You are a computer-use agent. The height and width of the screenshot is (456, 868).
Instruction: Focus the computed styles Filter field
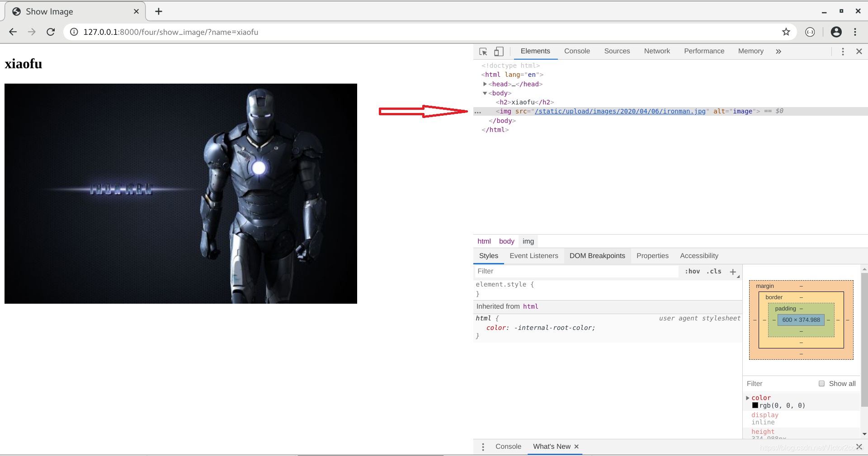pyautogui.click(x=780, y=384)
